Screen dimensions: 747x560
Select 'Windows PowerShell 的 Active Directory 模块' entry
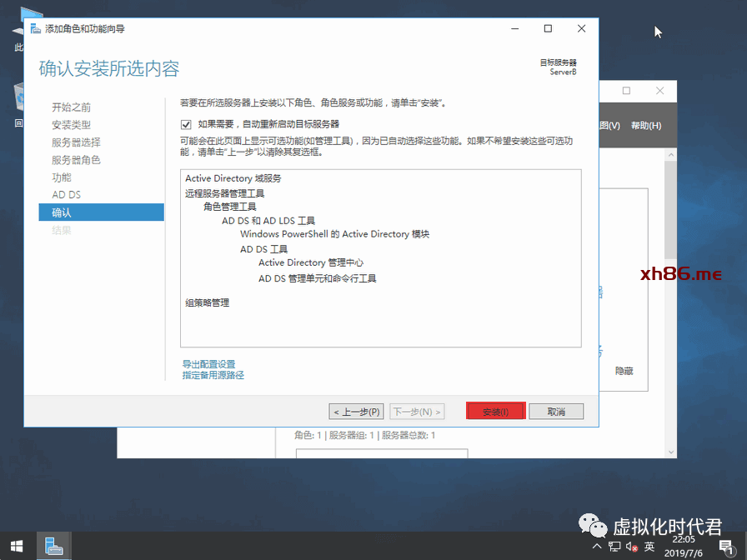pyautogui.click(x=334, y=234)
